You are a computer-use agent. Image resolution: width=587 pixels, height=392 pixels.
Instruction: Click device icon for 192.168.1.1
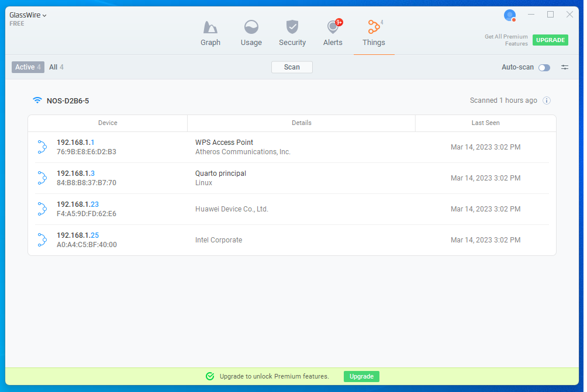42,147
